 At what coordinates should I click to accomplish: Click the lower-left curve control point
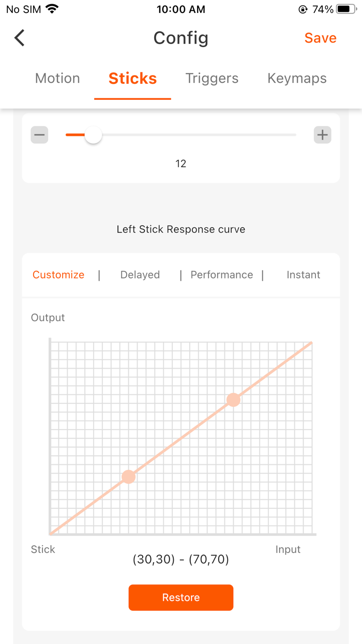tap(129, 477)
